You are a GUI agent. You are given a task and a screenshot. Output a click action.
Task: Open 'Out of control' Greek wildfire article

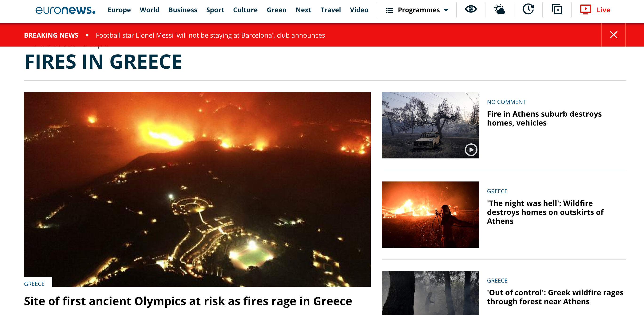555,297
